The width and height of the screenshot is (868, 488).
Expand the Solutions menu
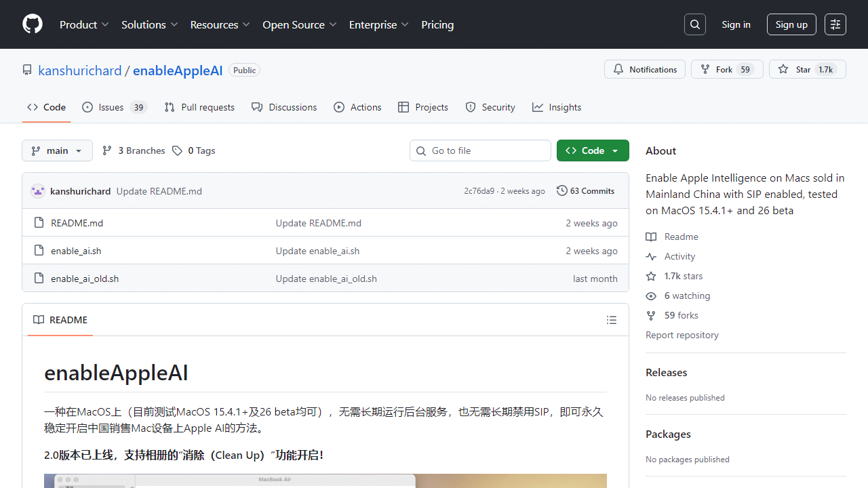pyautogui.click(x=150, y=24)
